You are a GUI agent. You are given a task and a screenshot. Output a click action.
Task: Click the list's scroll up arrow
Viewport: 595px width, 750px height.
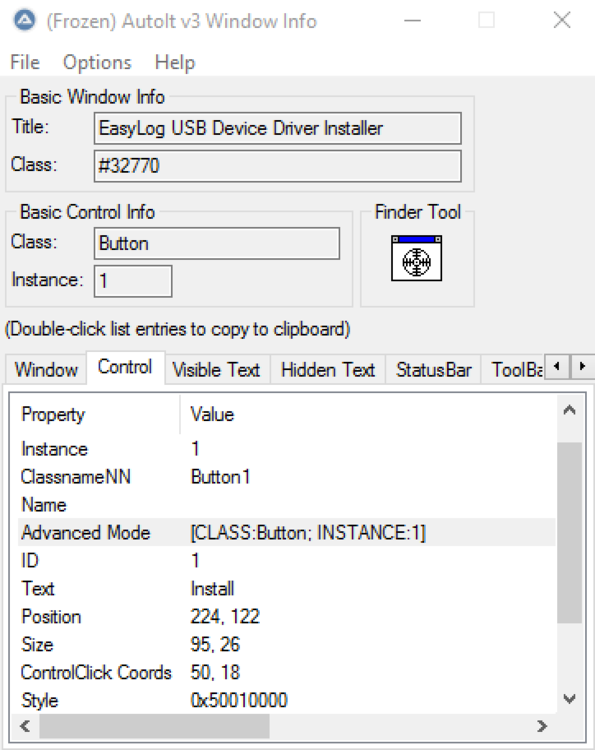click(x=569, y=410)
